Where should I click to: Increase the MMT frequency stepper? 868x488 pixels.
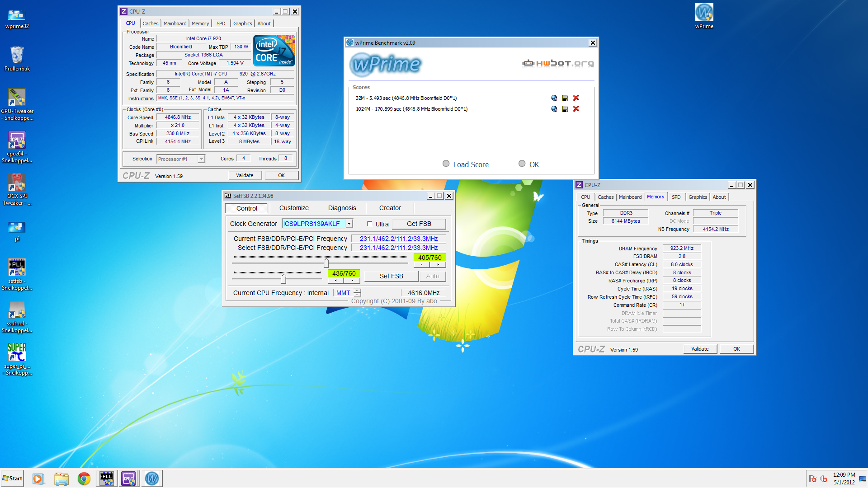click(358, 291)
